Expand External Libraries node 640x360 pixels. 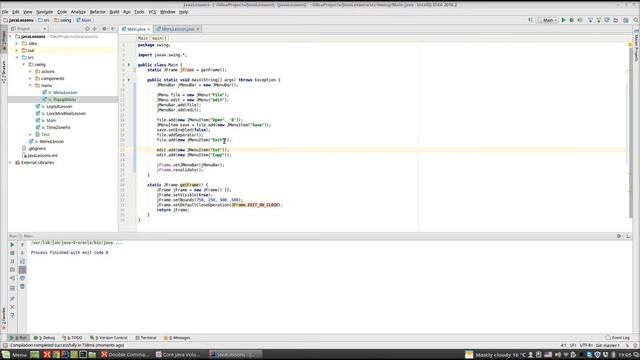tap(11, 162)
